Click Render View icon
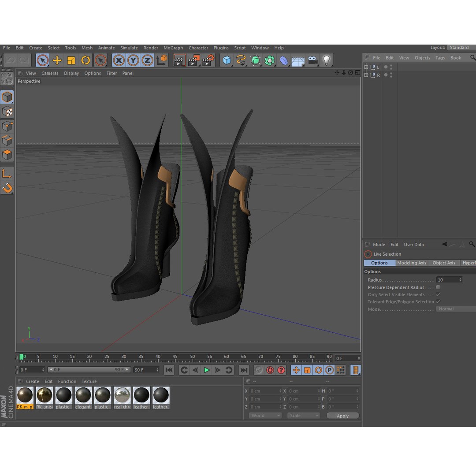 (x=179, y=60)
